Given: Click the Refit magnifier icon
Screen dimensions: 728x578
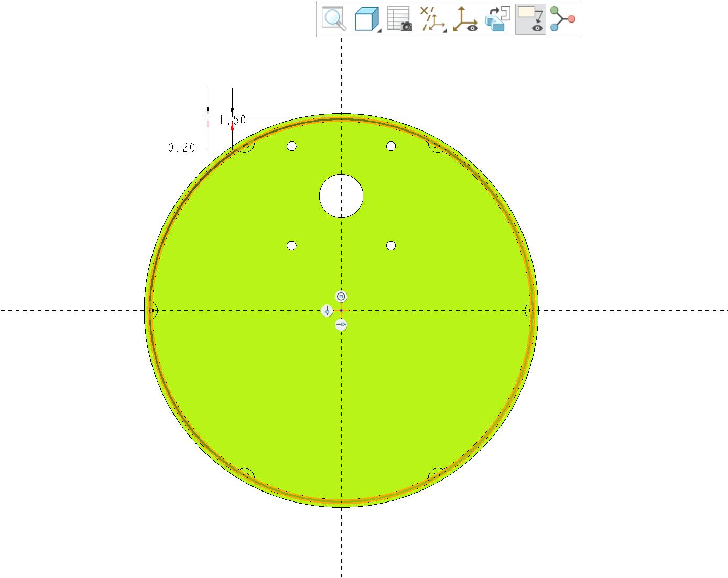Looking at the screenshot, I should (x=334, y=19).
